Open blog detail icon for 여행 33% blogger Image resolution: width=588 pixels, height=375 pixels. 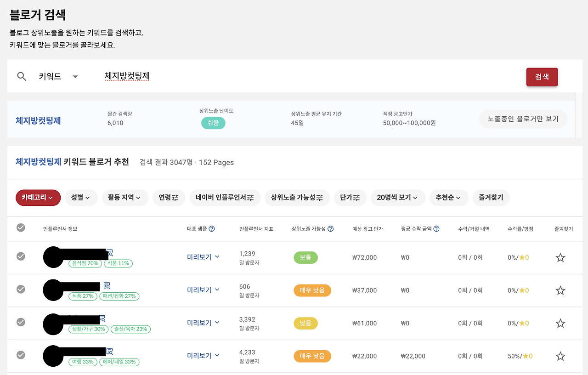[110, 352]
